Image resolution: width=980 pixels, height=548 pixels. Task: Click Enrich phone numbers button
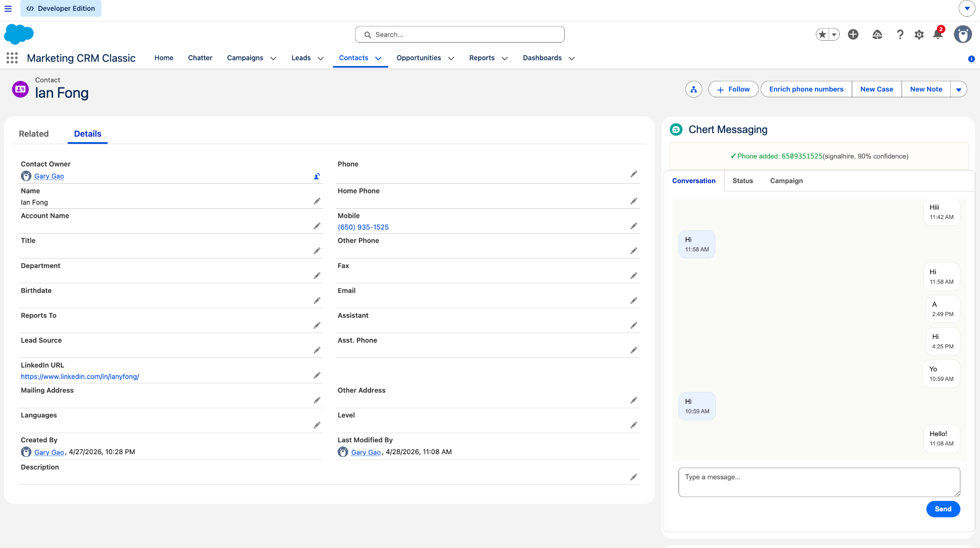(x=806, y=89)
